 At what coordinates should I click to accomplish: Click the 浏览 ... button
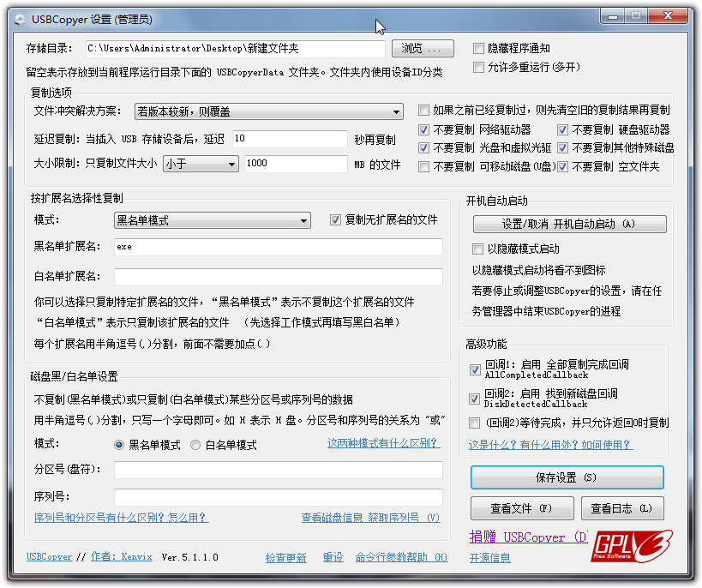click(x=423, y=49)
